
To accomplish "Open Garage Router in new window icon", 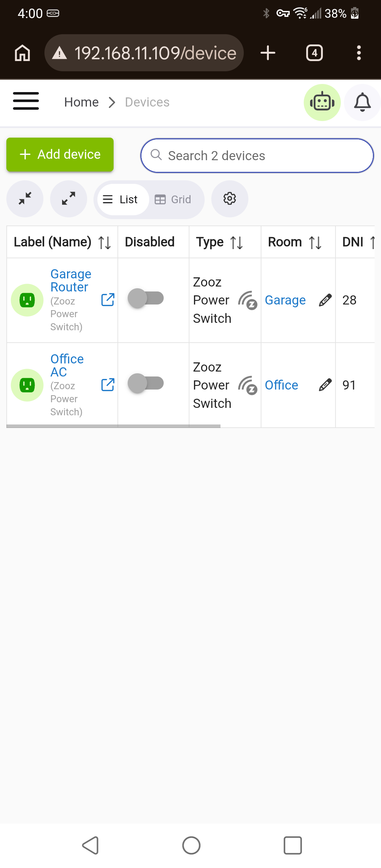I will [x=108, y=300].
